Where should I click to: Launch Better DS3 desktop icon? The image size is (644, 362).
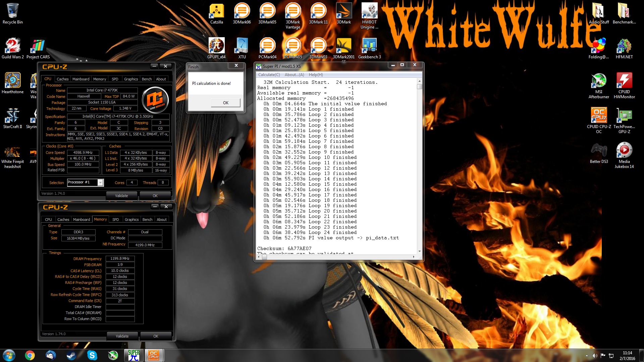[x=599, y=153]
